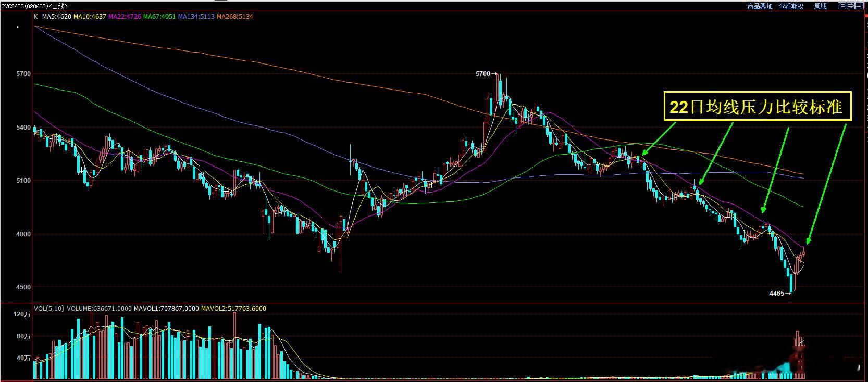This screenshot has width=868, height=382.
Task: Click the 5400 price axis label
Action: point(24,128)
